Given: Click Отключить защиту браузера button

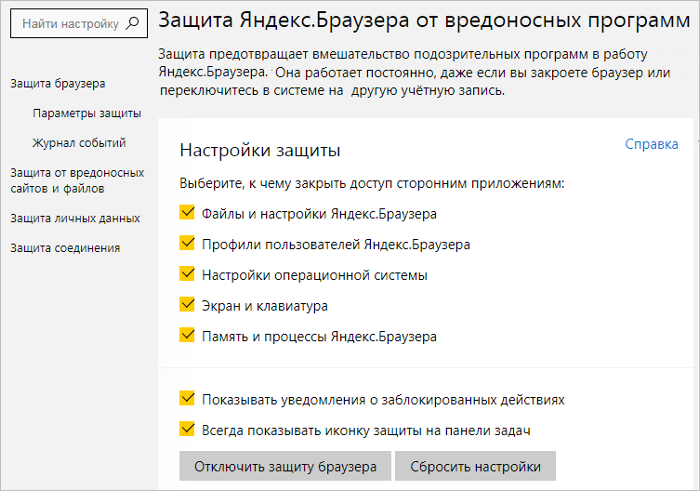Looking at the screenshot, I should coord(285,466).
